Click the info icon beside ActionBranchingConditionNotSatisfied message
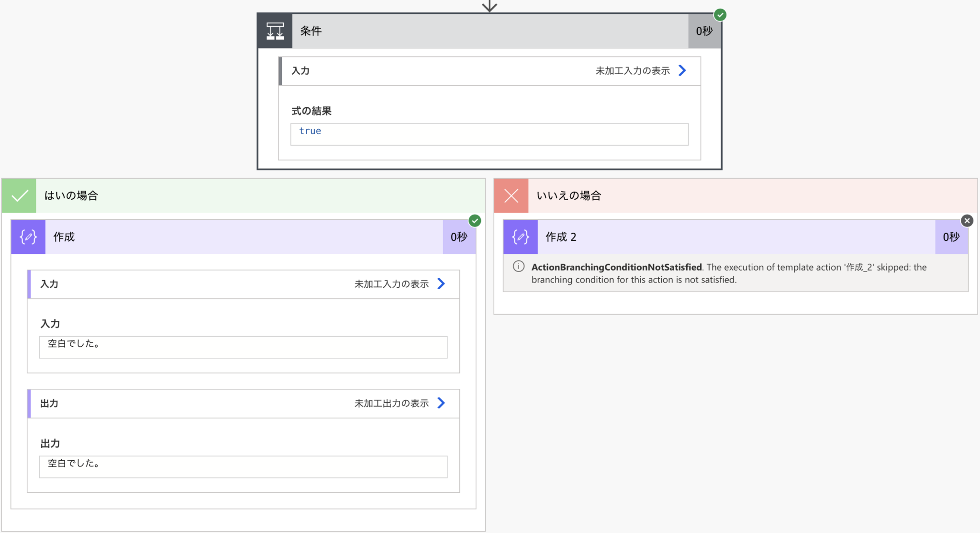Screen dimensions: 980x533 518,266
